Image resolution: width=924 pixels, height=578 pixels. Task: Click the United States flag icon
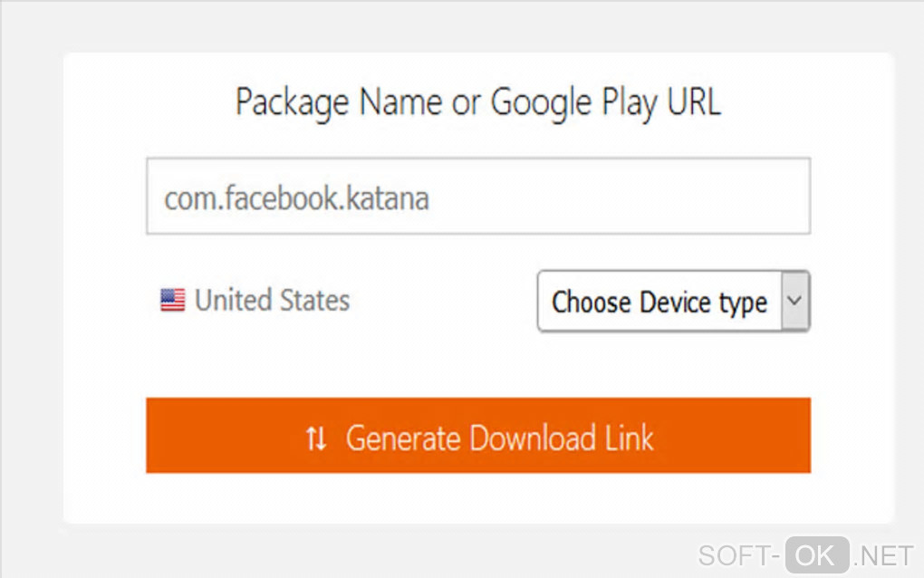point(172,300)
